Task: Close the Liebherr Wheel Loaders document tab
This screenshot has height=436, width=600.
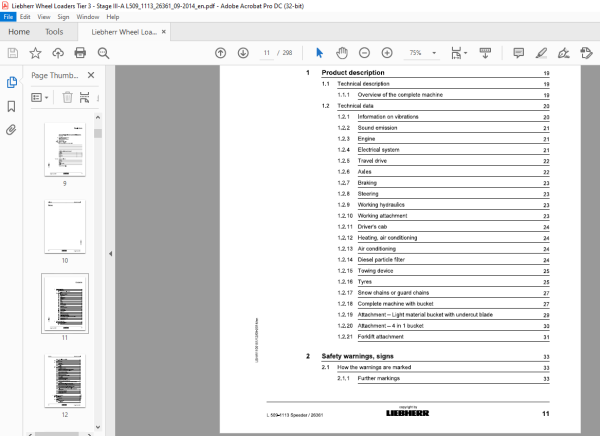Action: 164,32
